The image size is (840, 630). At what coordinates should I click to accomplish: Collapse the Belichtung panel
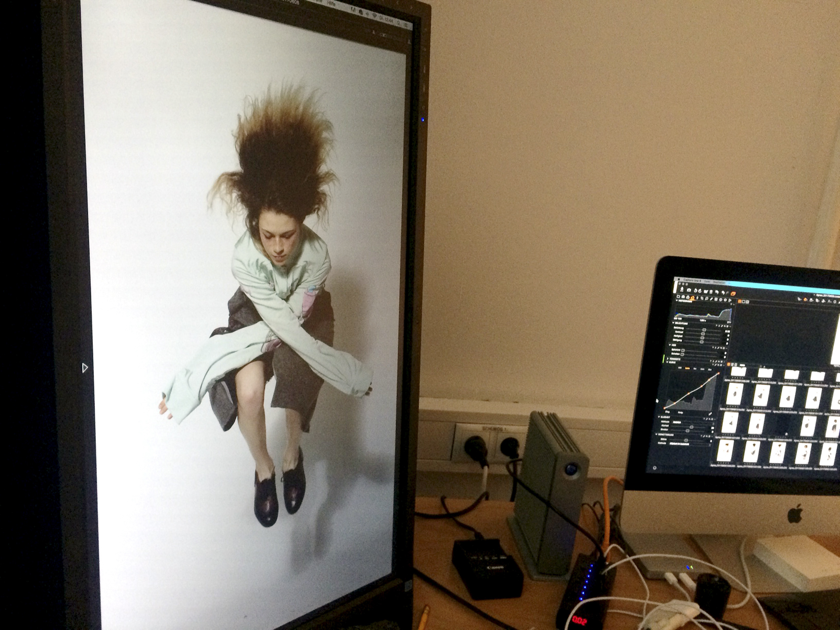[673, 323]
